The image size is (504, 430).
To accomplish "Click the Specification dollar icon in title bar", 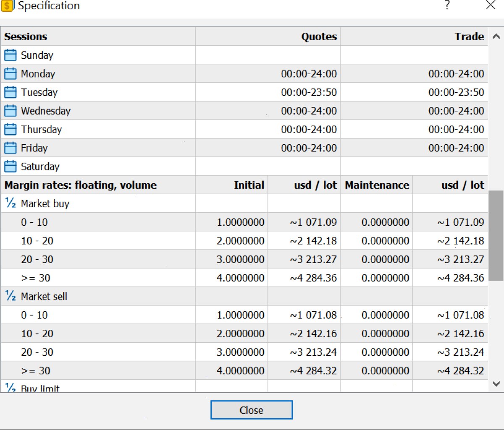I will [x=8, y=6].
